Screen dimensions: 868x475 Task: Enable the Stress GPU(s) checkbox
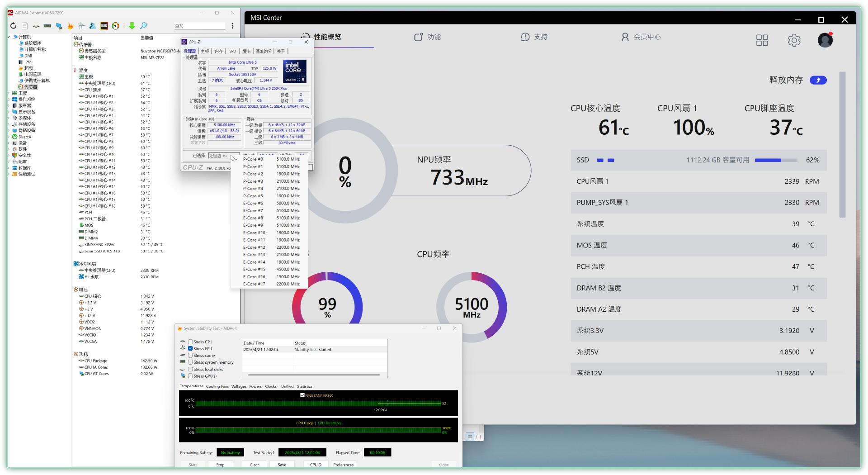click(x=190, y=376)
